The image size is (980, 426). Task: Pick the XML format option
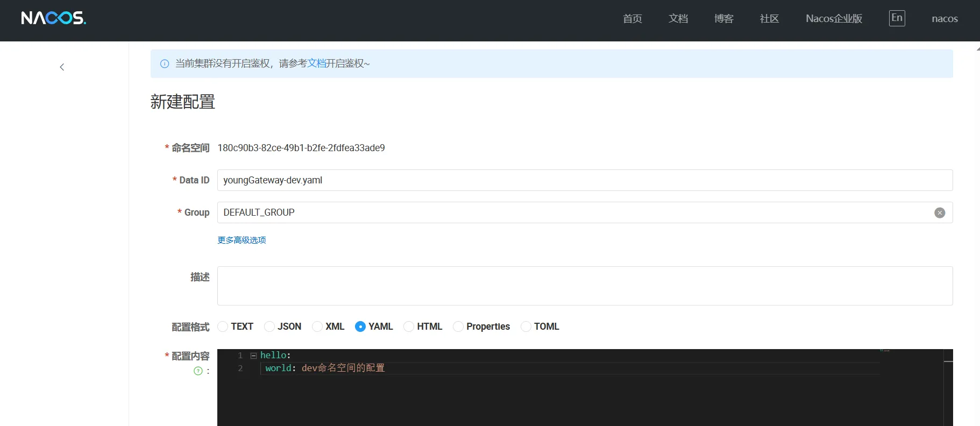coord(317,326)
